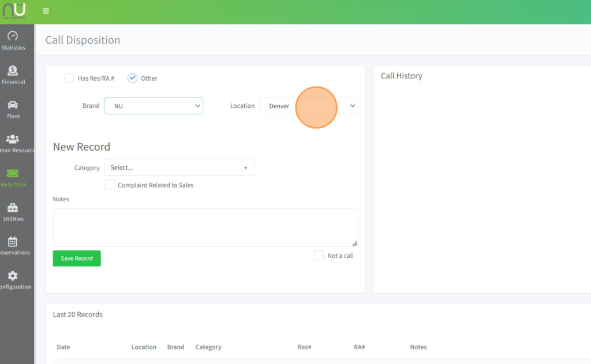Click the Fleet car icon
The height and width of the screenshot is (364, 591).
13,105
